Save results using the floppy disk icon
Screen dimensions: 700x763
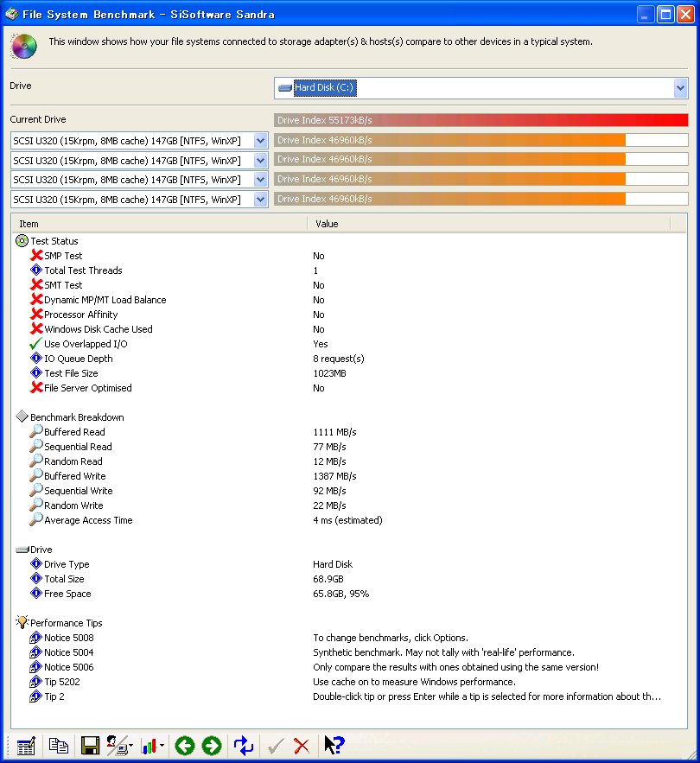(x=90, y=746)
